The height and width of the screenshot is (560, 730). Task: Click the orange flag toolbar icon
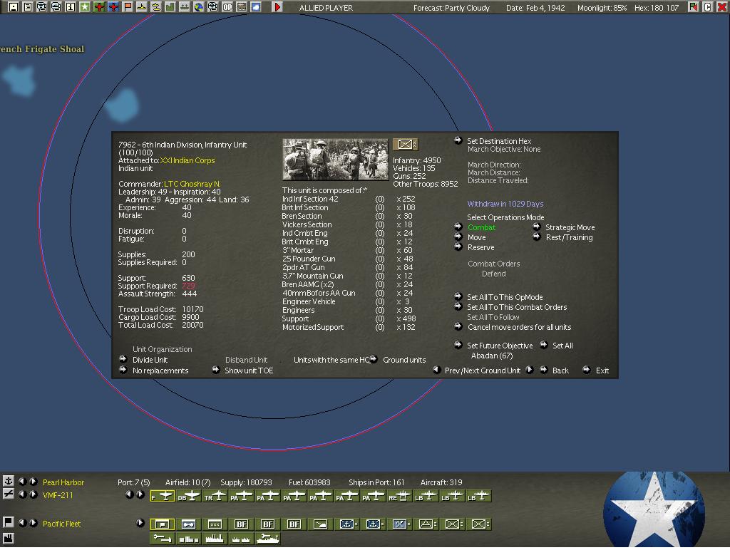coord(128,7)
